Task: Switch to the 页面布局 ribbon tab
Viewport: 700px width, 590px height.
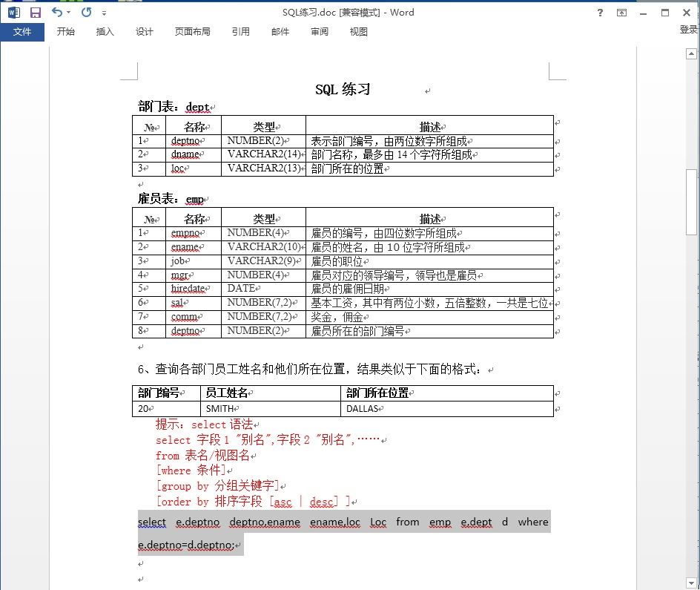Action: [x=192, y=32]
